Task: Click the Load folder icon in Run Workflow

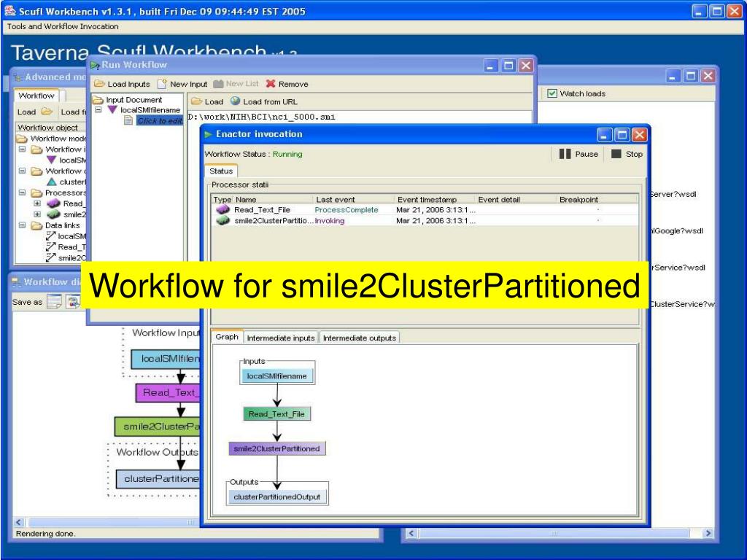Action: pos(196,101)
